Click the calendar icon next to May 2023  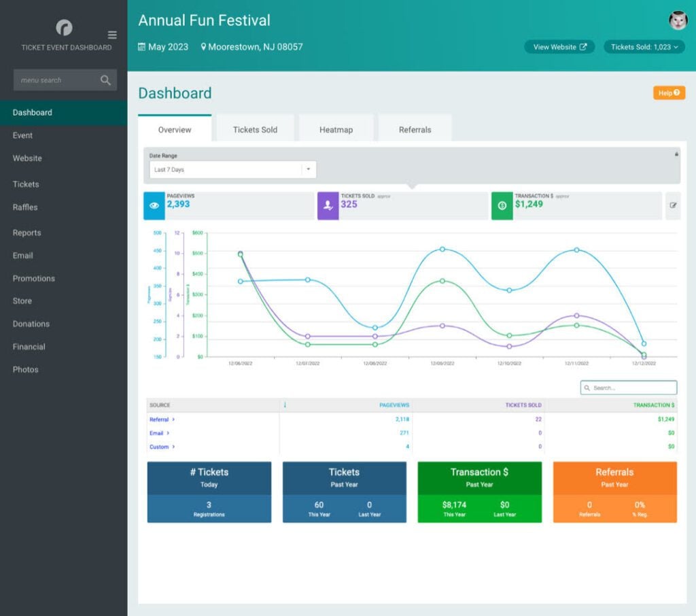142,47
